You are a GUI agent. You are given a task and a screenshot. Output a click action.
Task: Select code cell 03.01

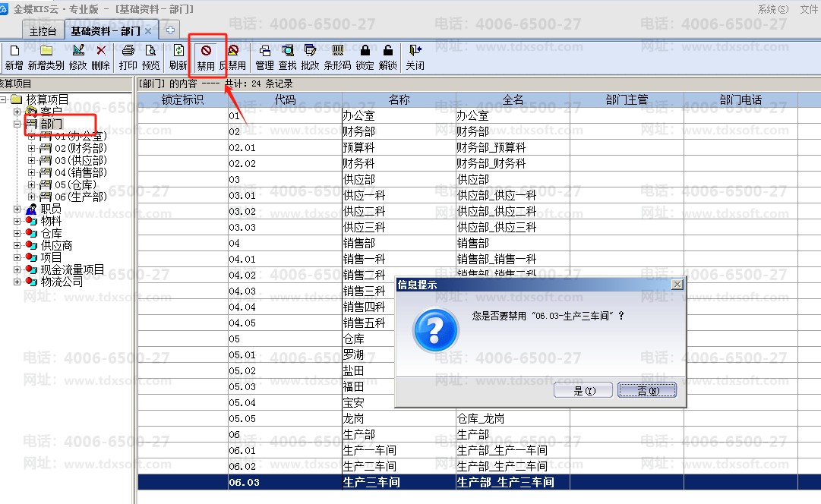(x=285, y=195)
